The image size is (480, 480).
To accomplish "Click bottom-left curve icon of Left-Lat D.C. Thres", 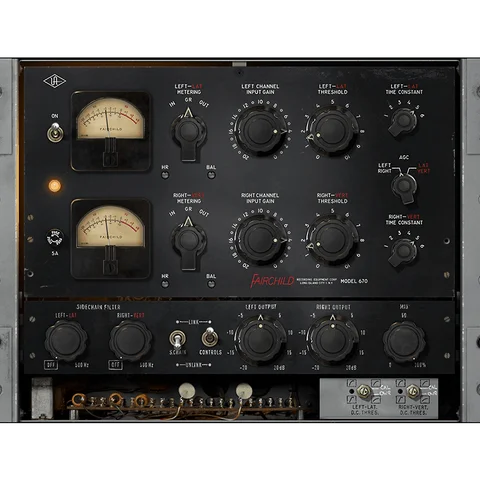I will [x=351, y=399].
